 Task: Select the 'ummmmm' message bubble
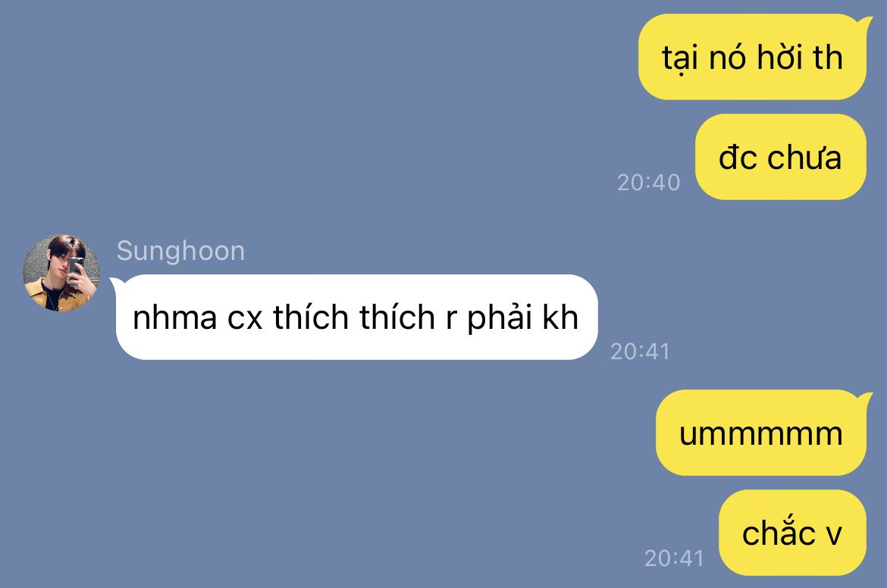click(x=761, y=433)
